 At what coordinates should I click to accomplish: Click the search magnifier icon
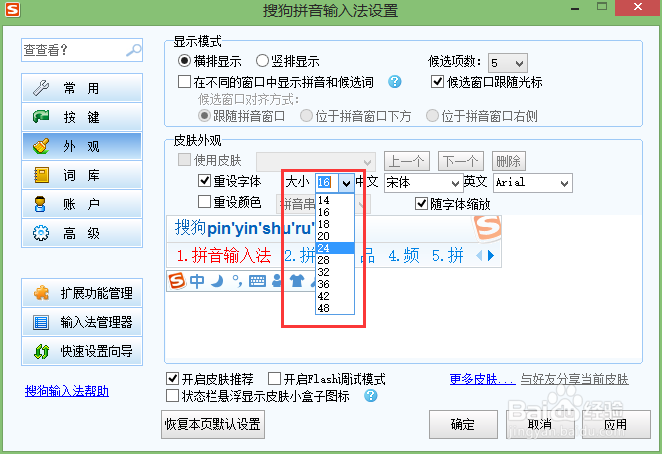click(x=133, y=50)
